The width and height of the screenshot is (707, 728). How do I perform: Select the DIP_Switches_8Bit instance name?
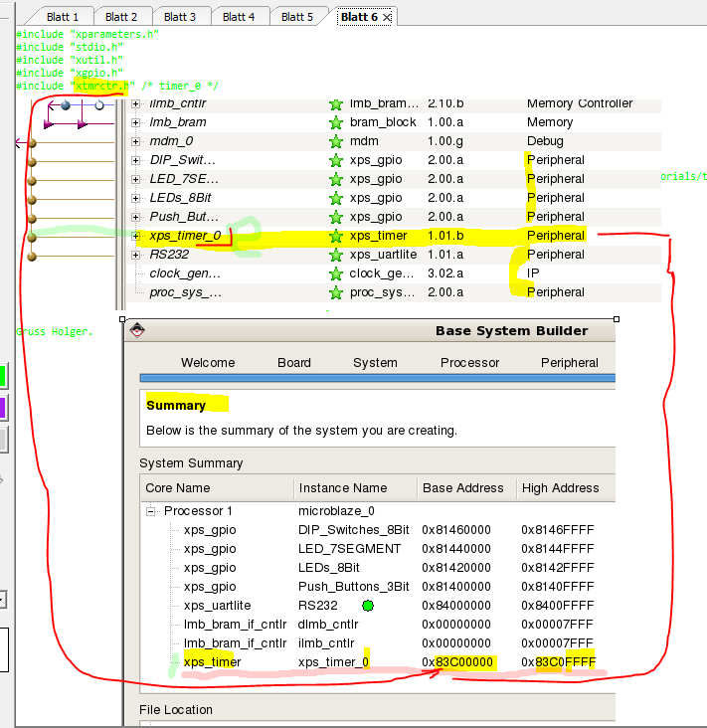coord(353,530)
